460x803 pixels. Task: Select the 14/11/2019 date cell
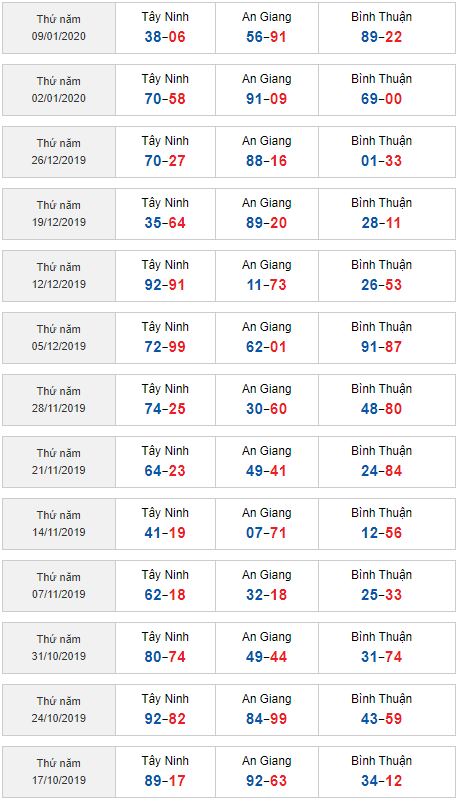point(59,523)
